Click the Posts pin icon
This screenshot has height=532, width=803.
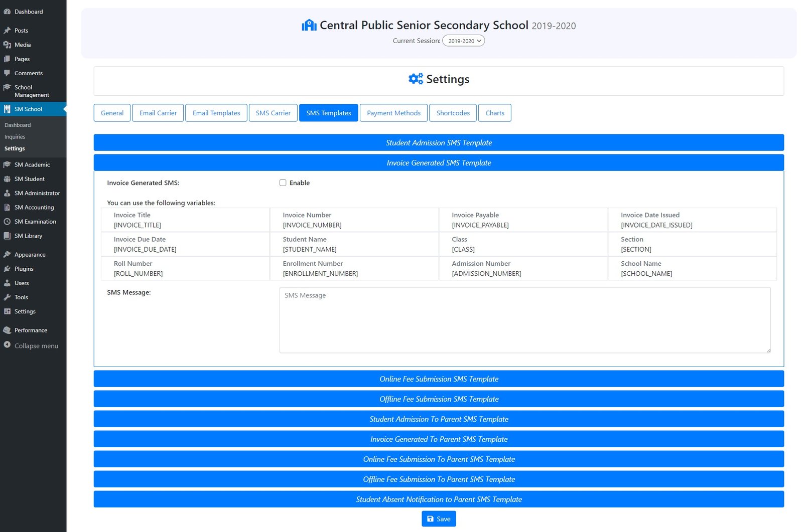click(x=7, y=31)
